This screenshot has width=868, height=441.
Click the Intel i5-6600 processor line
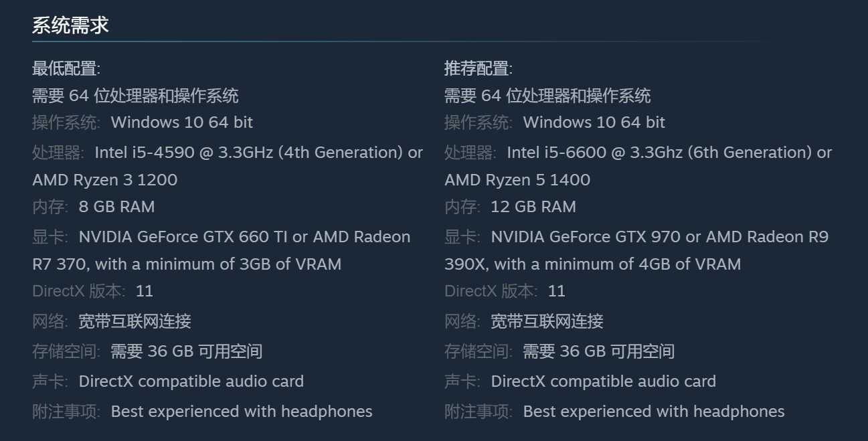click(x=669, y=153)
